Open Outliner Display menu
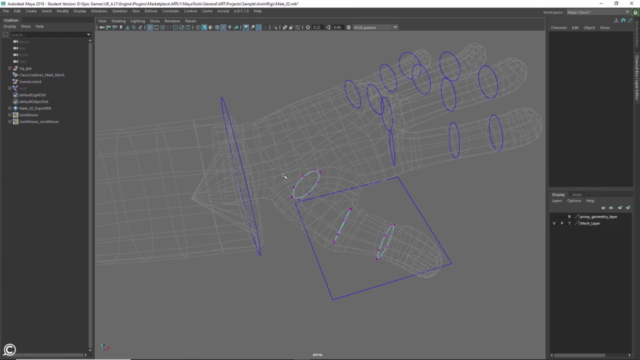This screenshot has width=640, height=360. [x=10, y=27]
